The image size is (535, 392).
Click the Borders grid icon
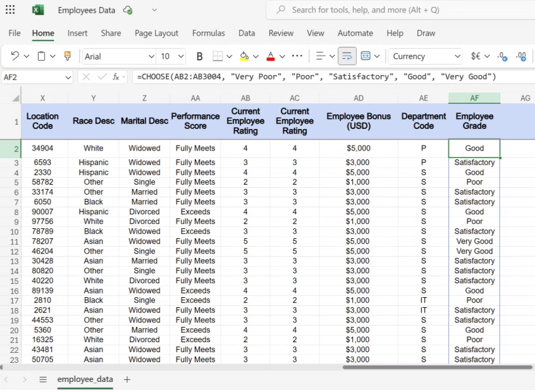point(218,56)
